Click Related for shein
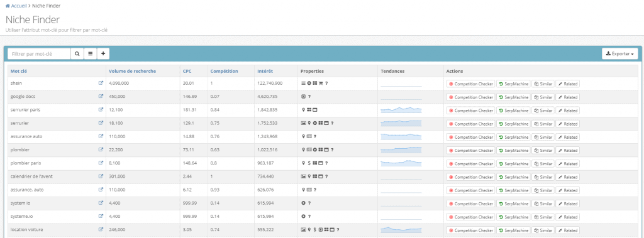Image resolution: width=644 pixels, height=238 pixels. (568, 84)
